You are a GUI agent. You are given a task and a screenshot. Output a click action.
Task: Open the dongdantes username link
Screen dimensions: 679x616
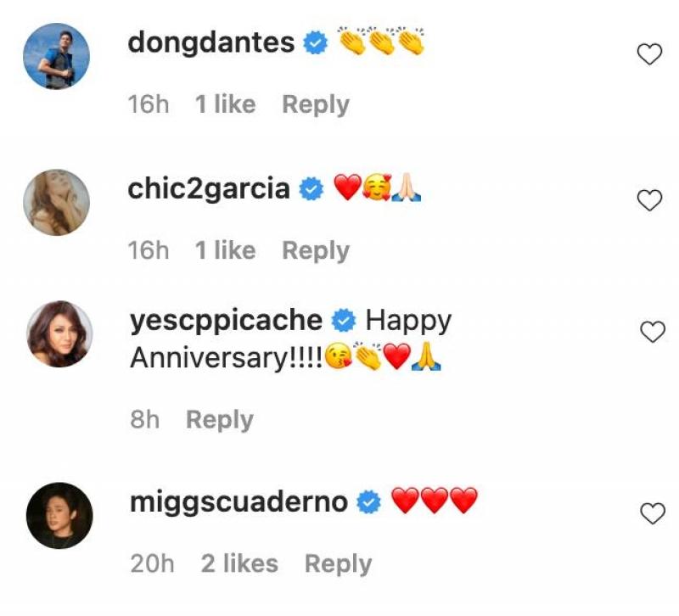(x=211, y=42)
